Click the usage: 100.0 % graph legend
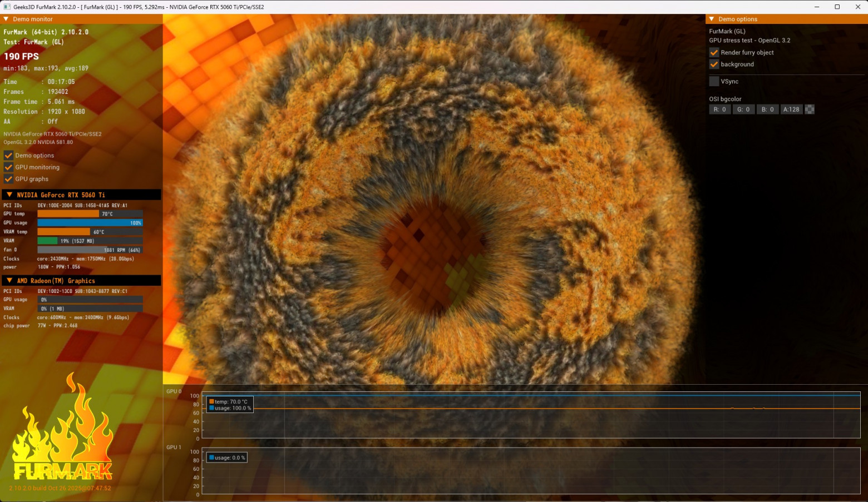 coord(230,408)
